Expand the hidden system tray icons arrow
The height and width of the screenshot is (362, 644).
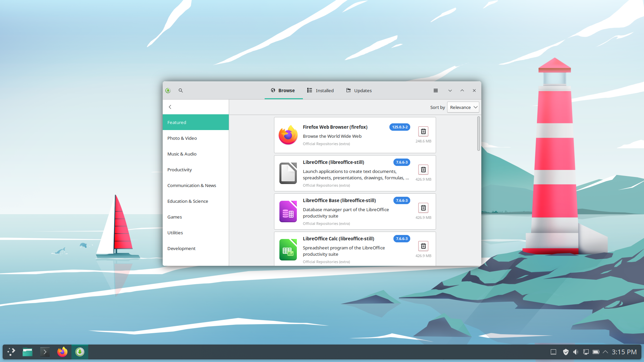[x=605, y=352]
